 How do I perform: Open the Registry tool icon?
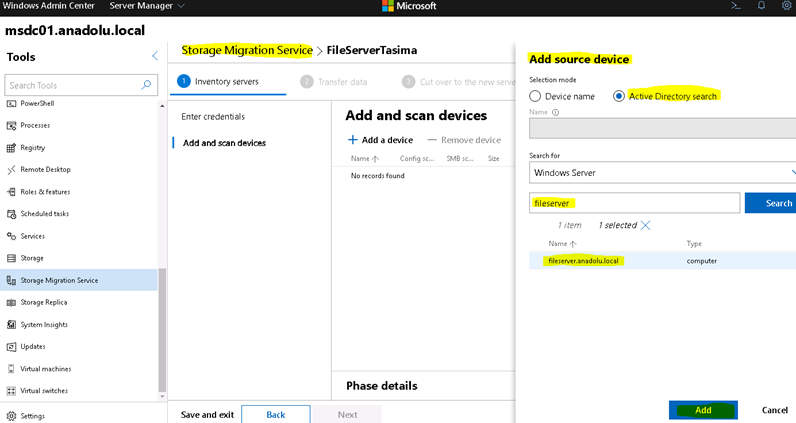pos(11,148)
